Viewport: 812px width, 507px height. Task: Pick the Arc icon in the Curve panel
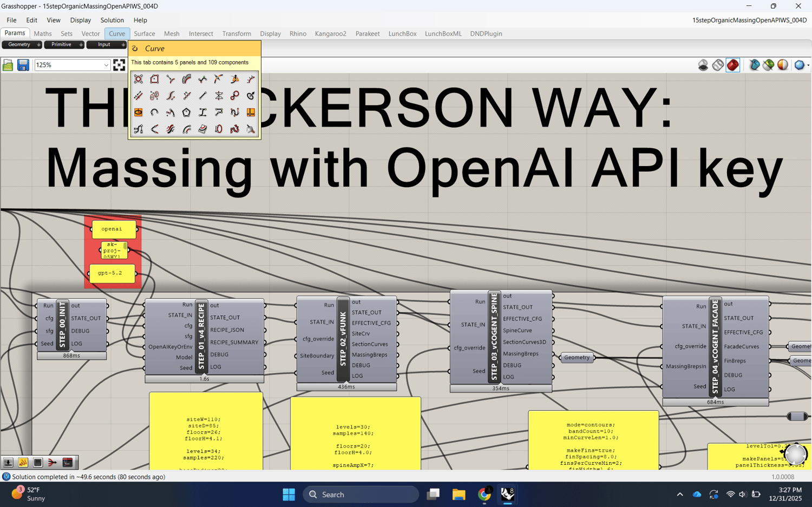click(154, 113)
